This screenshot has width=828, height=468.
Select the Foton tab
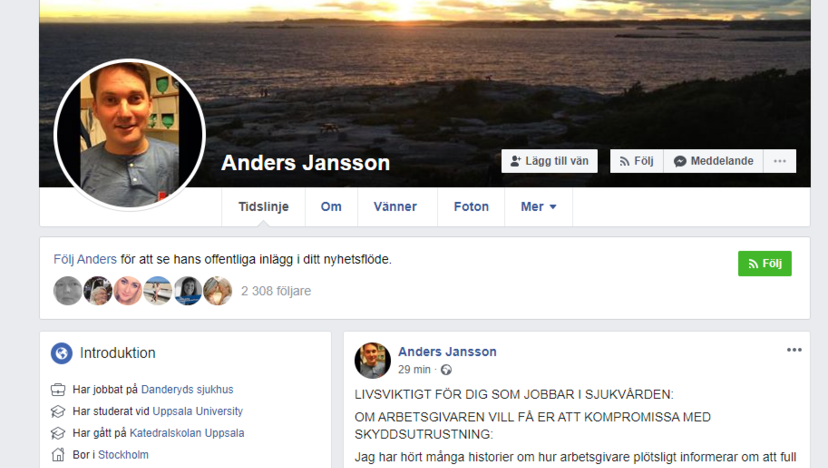[x=471, y=207]
